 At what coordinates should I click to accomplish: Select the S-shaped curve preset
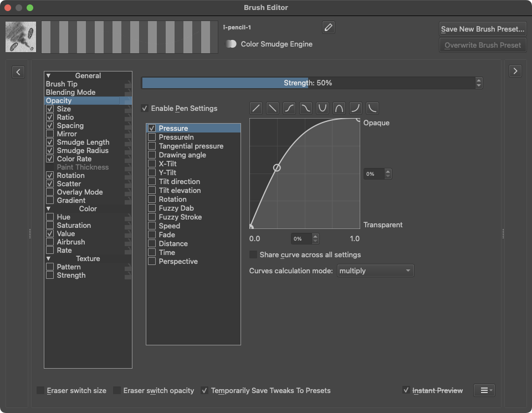[289, 108]
